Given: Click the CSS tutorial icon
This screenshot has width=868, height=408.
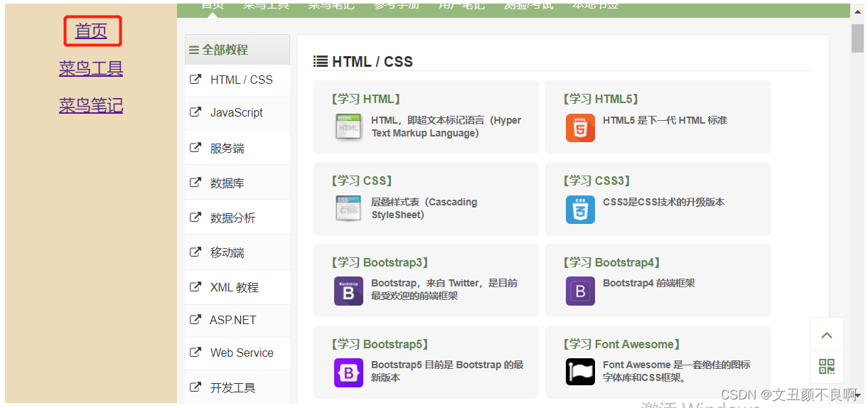Looking at the screenshot, I should point(348,209).
